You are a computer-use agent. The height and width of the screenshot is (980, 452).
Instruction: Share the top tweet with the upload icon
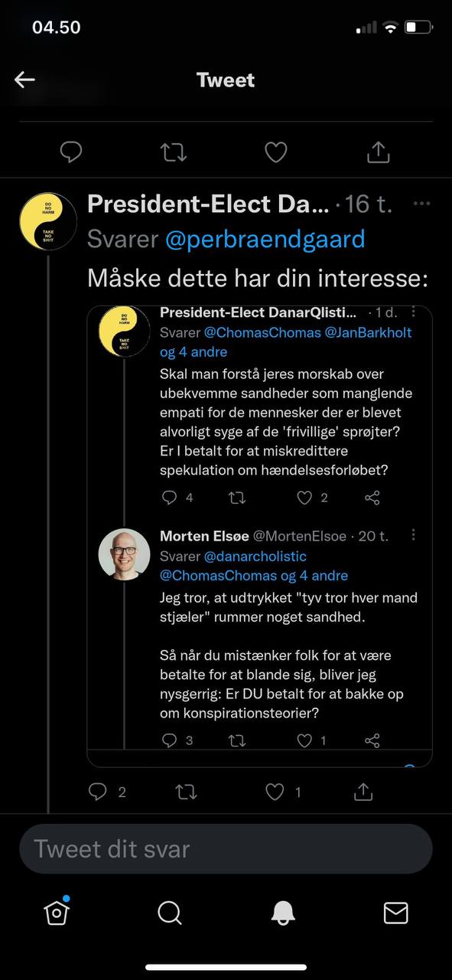click(379, 152)
